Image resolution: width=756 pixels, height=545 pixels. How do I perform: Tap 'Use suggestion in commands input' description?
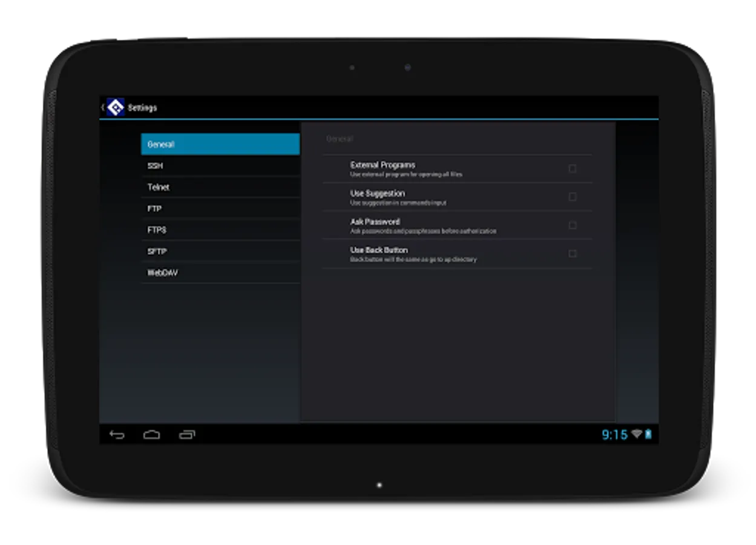pyautogui.click(x=398, y=203)
